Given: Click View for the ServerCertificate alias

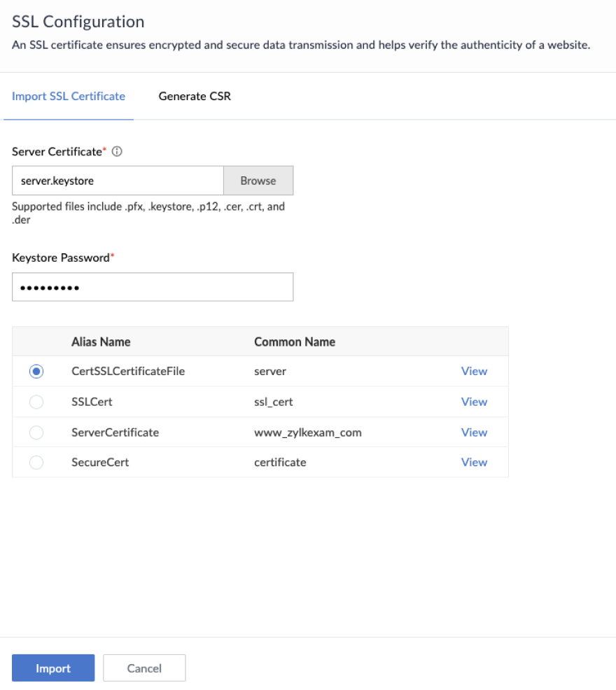Looking at the screenshot, I should click(x=474, y=432).
